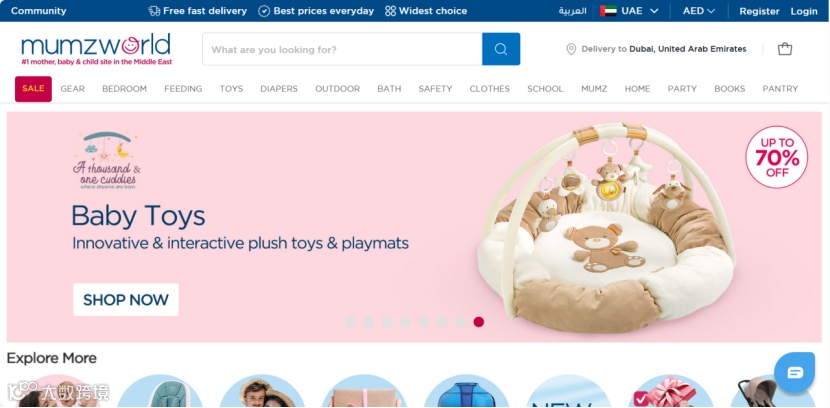The height and width of the screenshot is (408, 830).
Task: Open the DIAPERS category menu
Action: (x=279, y=88)
